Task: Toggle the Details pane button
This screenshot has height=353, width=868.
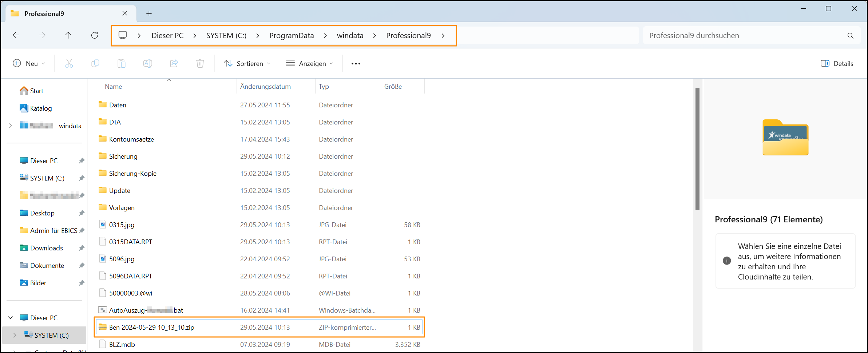Action: click(837, 64)
